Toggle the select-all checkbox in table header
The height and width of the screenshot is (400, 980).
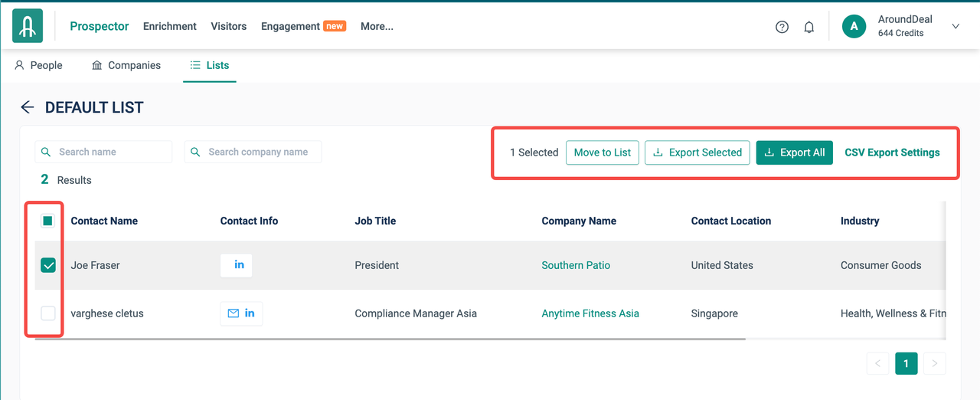point(48,221)
